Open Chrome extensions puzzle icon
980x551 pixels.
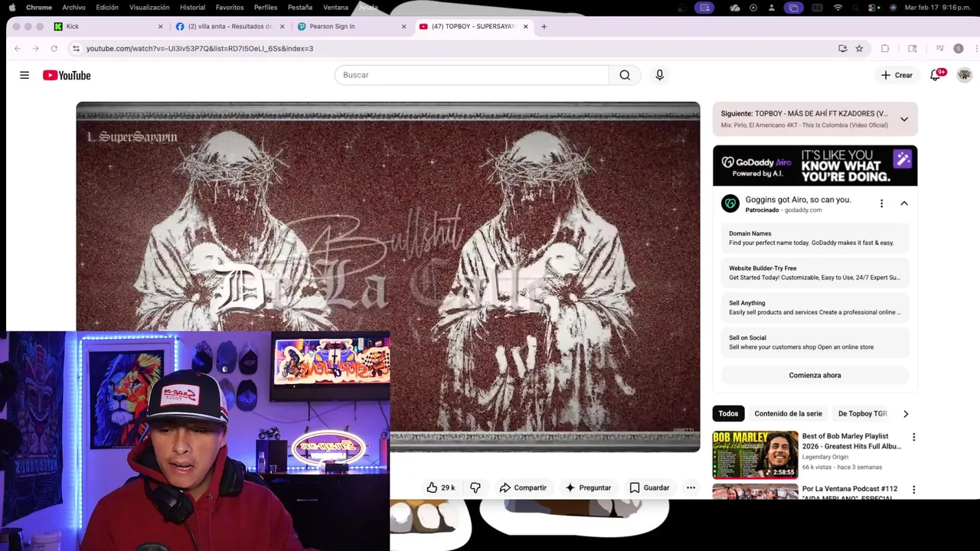coord(885,48)
